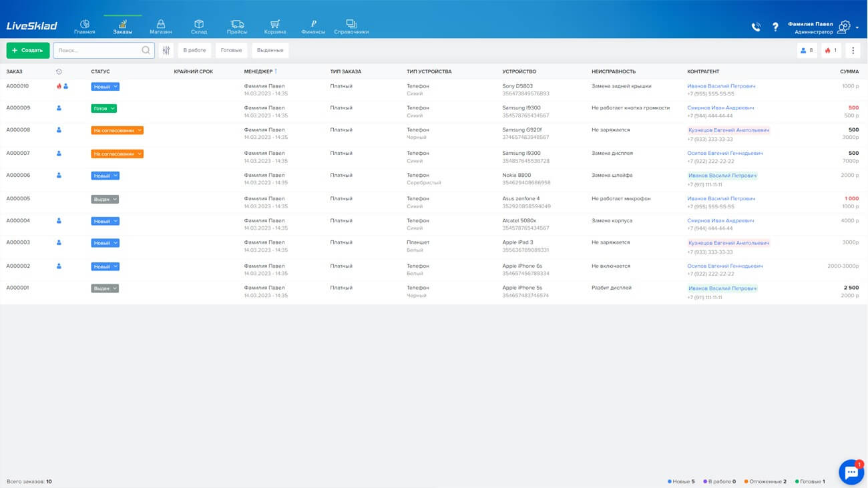Open contractor Смирнов Иван Андреевич on order A000009

point(720,107)
